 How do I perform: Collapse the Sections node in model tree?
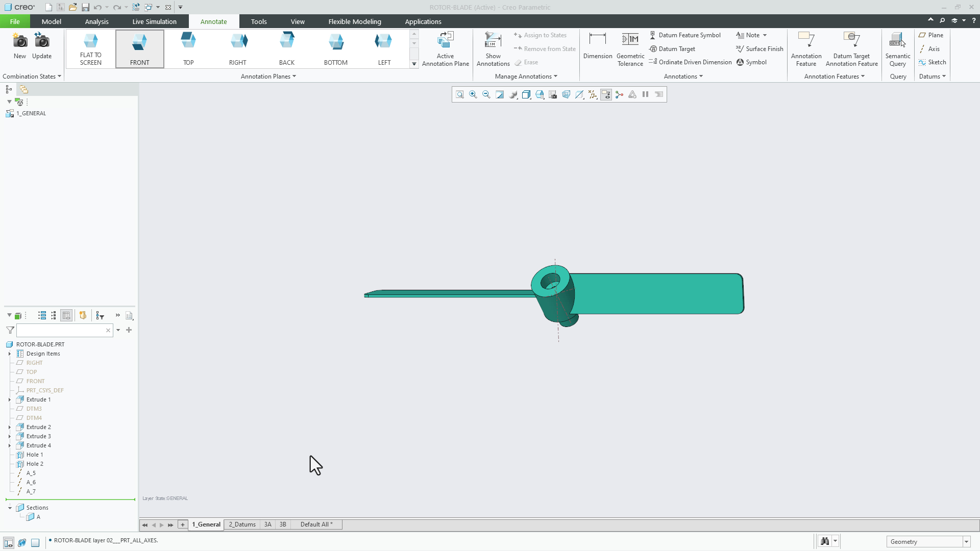tap(10, 508)
